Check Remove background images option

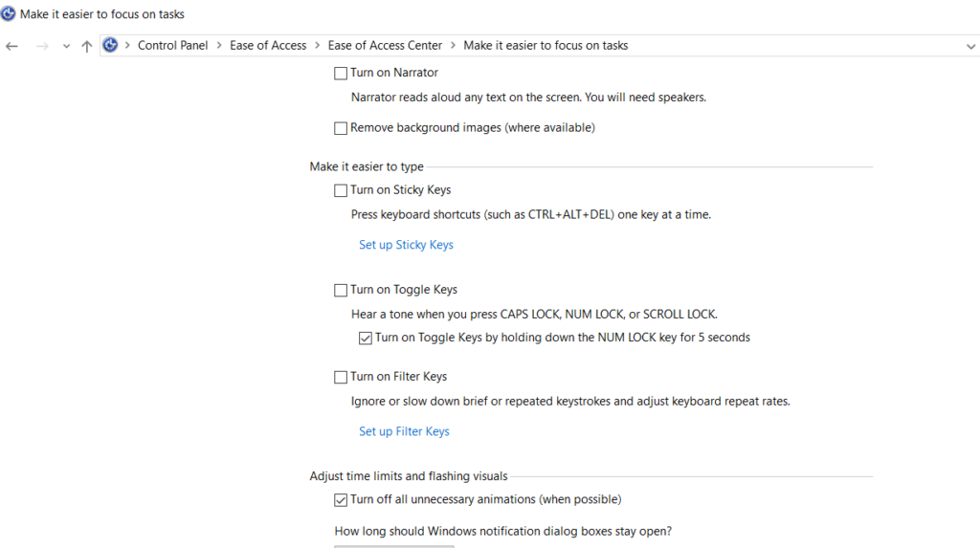(x=341, y=128)
